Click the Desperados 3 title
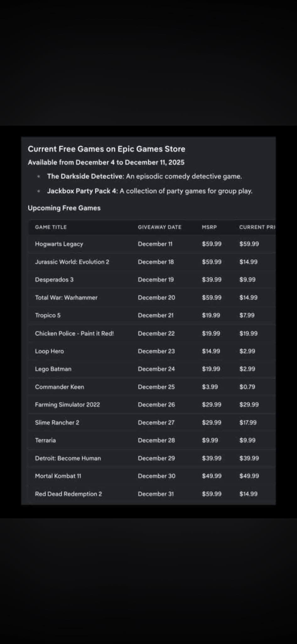 pyautogui.click(x=54, y=280)
